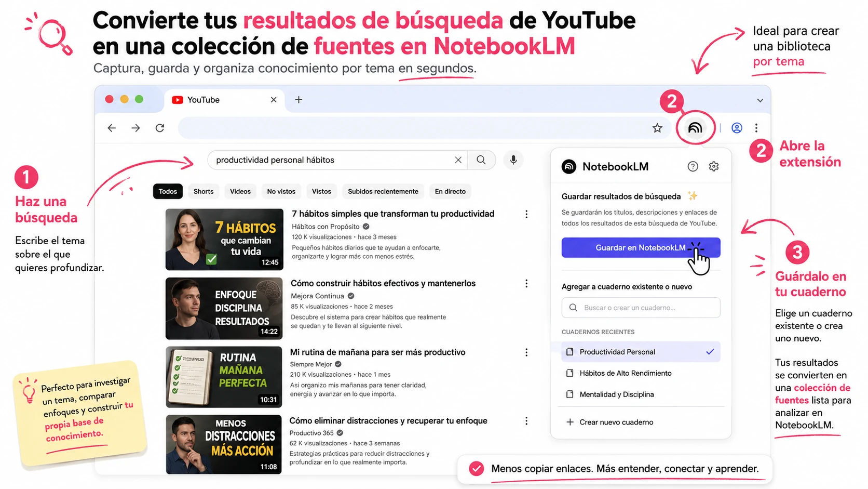Clear the YouTube search field with X
Image resolution: width=868 pixels, height=489 pixels.
pyautogui.click(x=458, y=160)
